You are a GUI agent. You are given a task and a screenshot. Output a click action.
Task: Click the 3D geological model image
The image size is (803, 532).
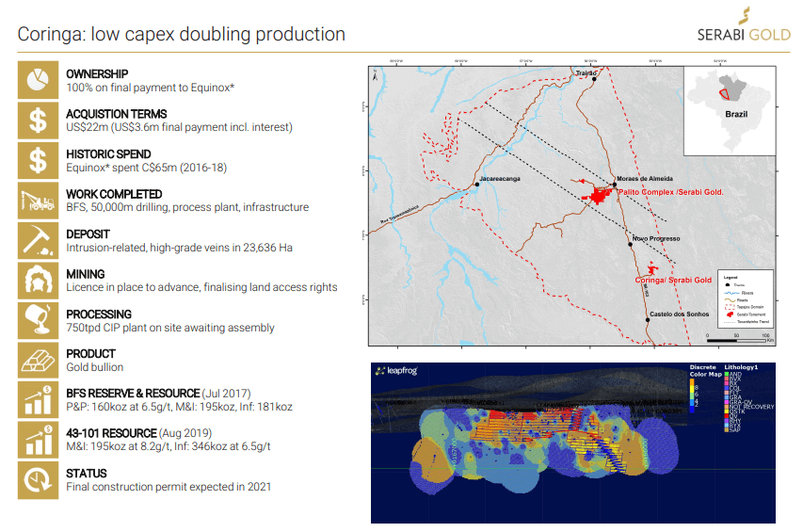click(573, 443)
